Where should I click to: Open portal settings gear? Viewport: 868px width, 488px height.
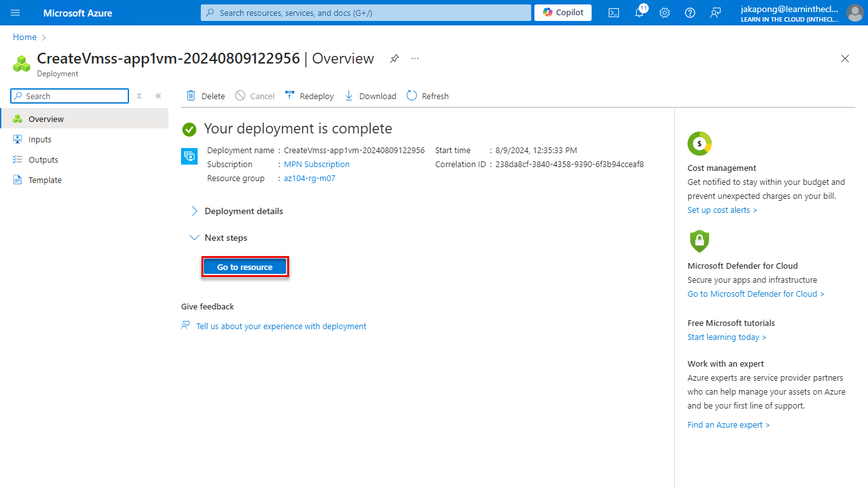coord(665,13)
